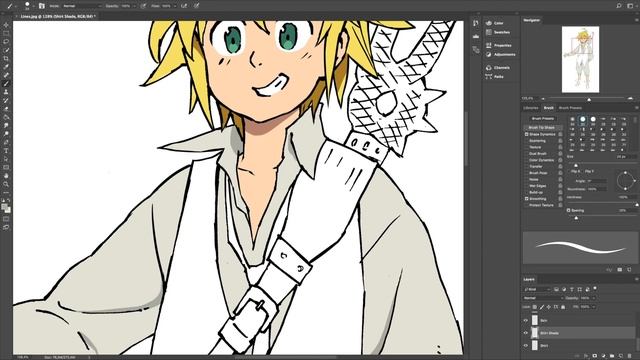Lock image pixels brush icon

[x=542, y=307]
